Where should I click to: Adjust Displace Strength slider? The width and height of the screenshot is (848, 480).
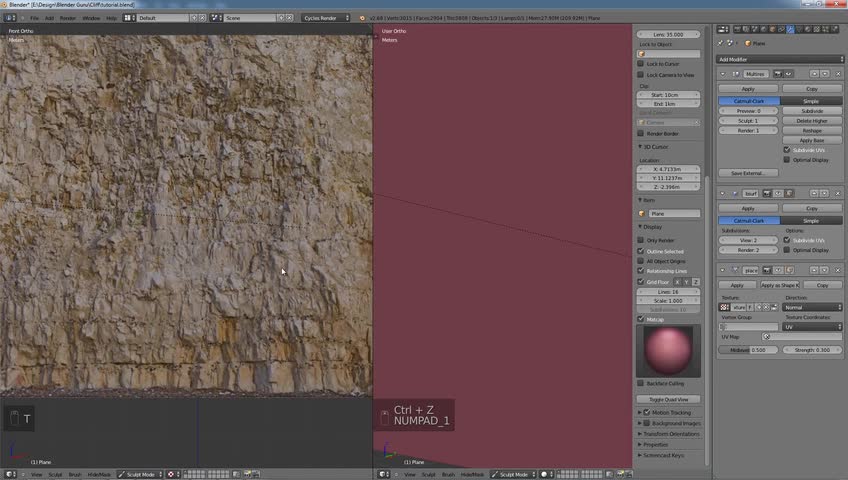tap(812, 350)
